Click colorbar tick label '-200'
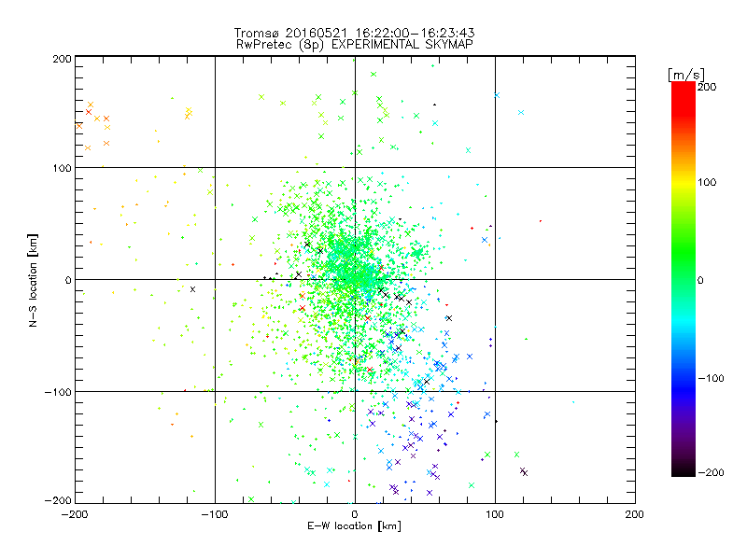 [711, 472]
